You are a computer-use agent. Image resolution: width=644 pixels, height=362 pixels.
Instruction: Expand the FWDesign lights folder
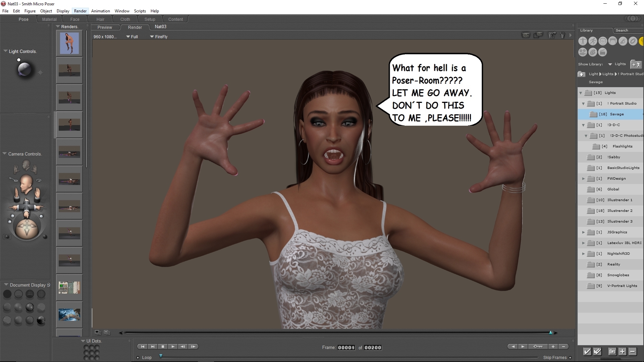[x=583, y=179]
